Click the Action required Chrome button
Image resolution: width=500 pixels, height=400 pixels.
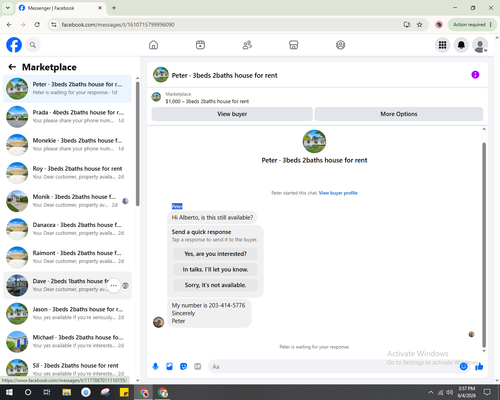[x=472, y=25]
